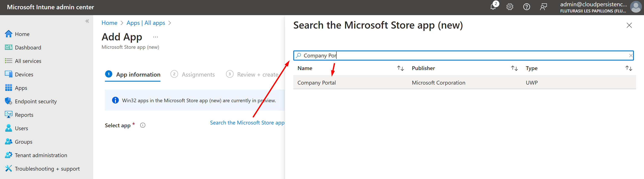The image size is (644, 179).
Task: Click the Tenant administration icon
Action: coord(8,155)
